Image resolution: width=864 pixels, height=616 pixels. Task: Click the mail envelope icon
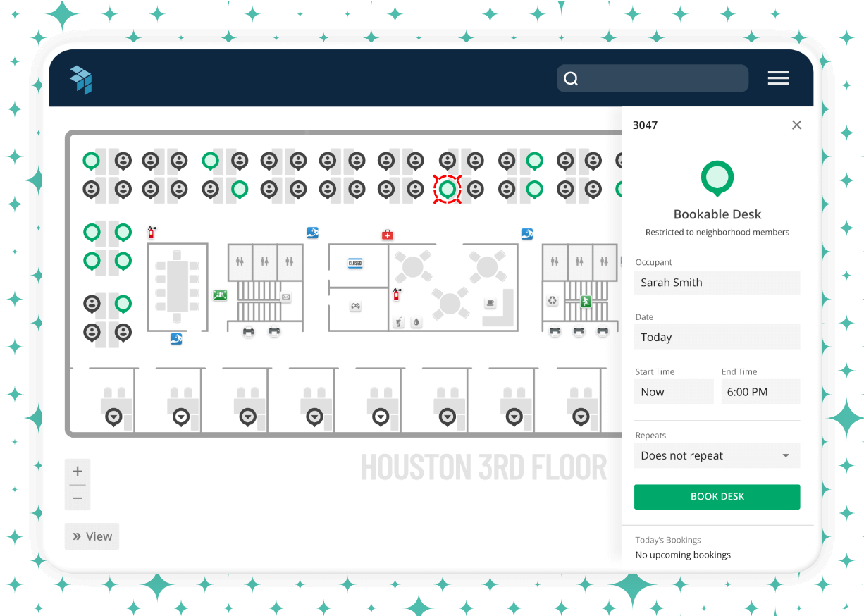286,297
